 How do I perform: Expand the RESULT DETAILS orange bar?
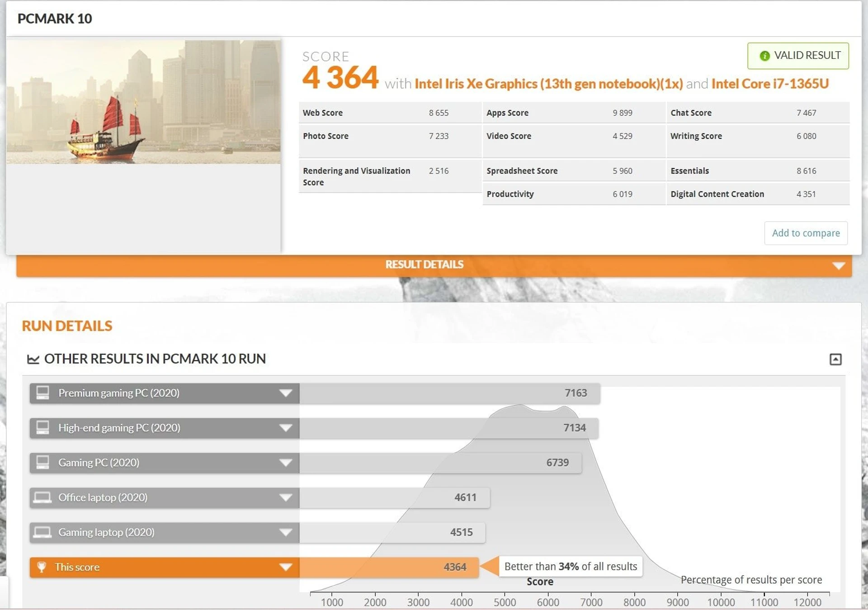434,265
